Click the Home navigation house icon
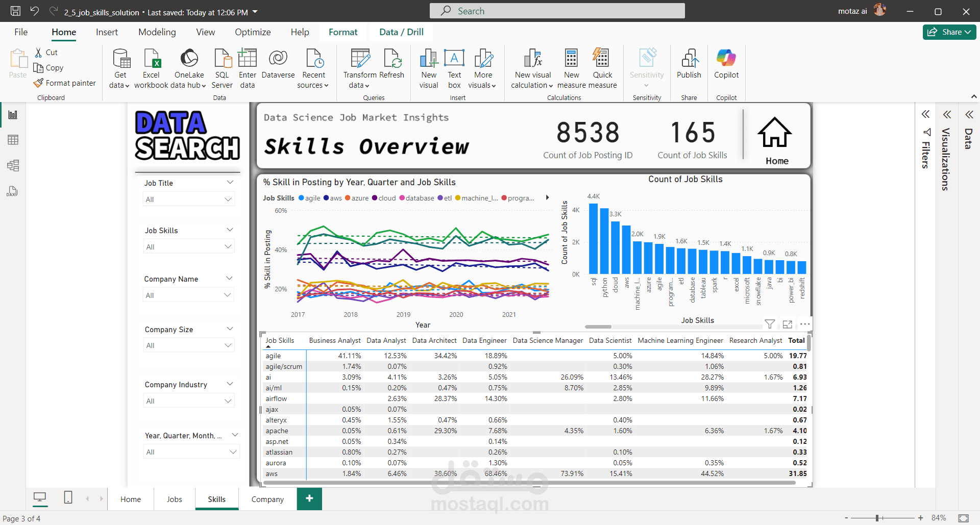 coord(774,133)
